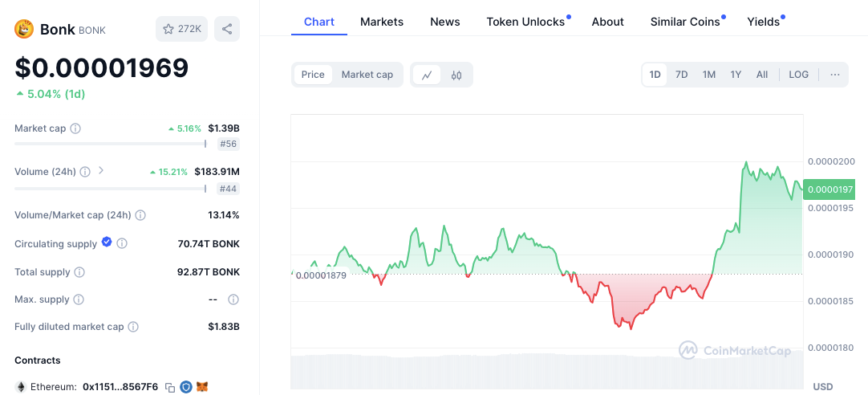Click Ethereum contract address 0x1151...8567F6
Screen dimensions: 868x395
click(x=120, y=387)
